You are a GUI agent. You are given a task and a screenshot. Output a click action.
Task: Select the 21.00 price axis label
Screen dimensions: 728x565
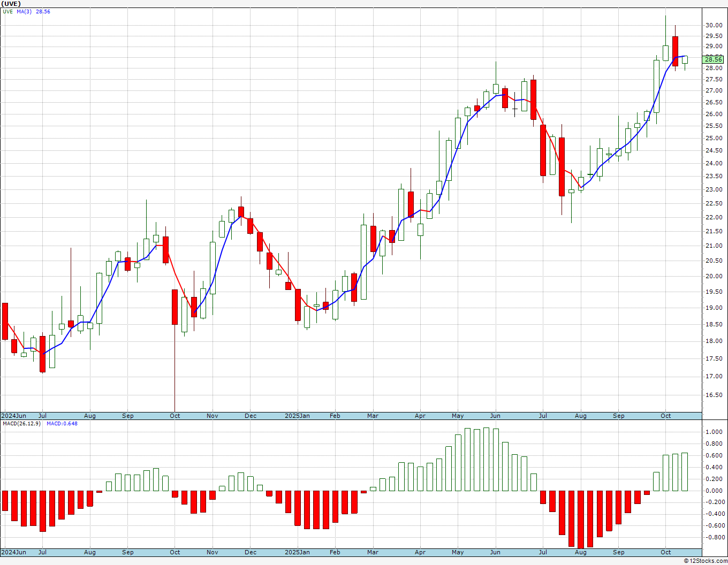[714, 246]
